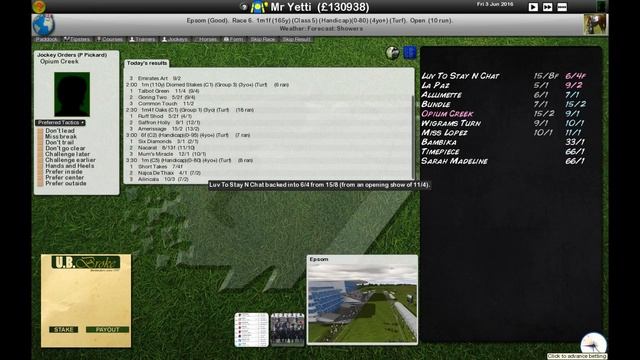Screen dimensions: 640x360
Task: Tick the Challenge later tactic box
Action: click(40, 154)
